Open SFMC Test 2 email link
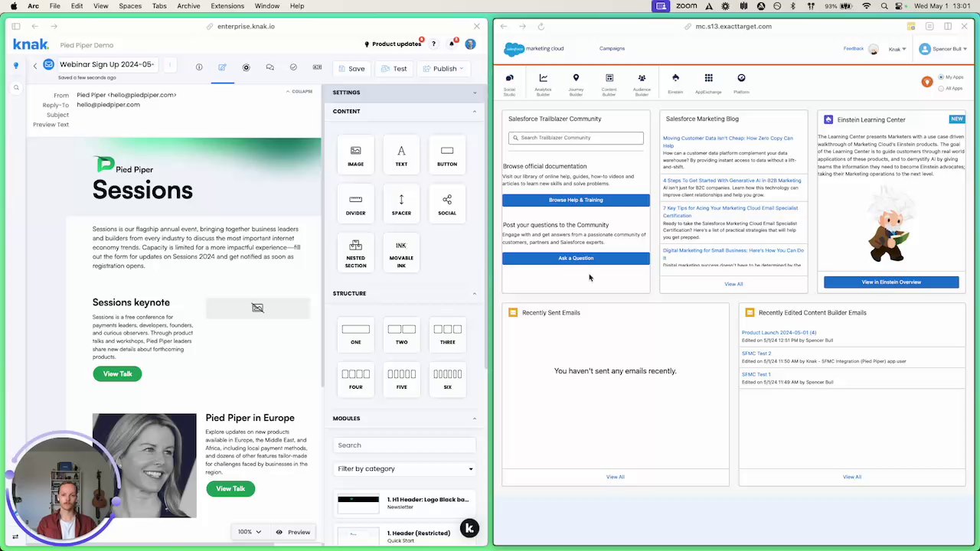This screenshot has height=551, width=980. pos(756,354)
